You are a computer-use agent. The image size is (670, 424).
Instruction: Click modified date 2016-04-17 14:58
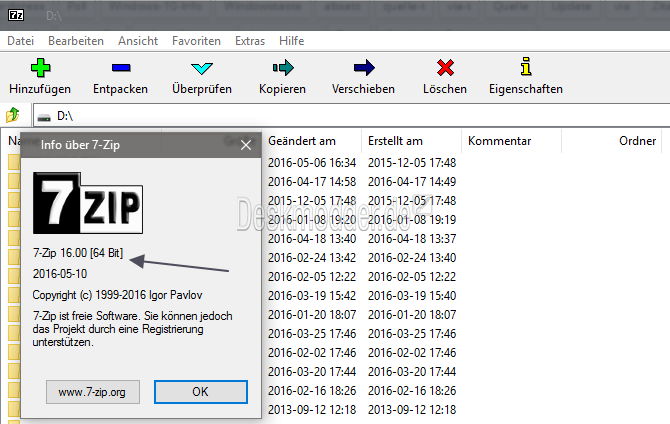coord(312,182)
